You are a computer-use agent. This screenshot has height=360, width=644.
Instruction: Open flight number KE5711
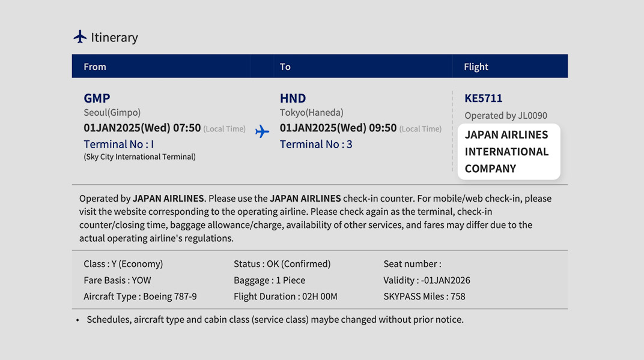[483, 98]
